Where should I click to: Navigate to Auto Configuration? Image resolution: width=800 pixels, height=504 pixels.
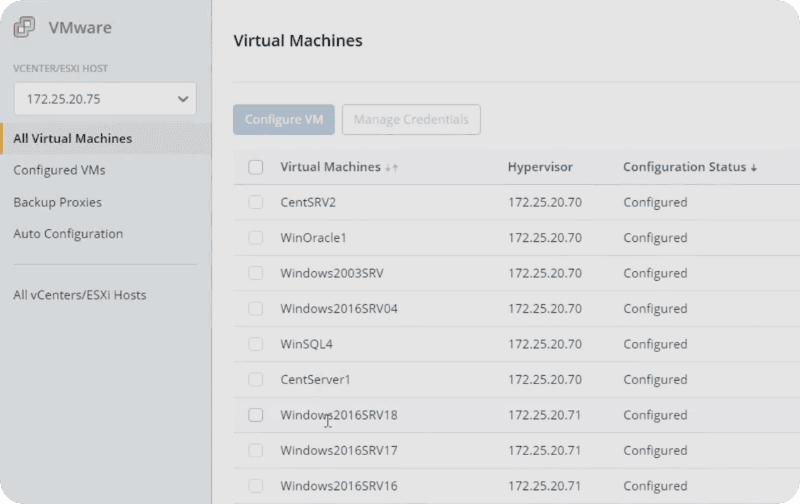[68, 234]
